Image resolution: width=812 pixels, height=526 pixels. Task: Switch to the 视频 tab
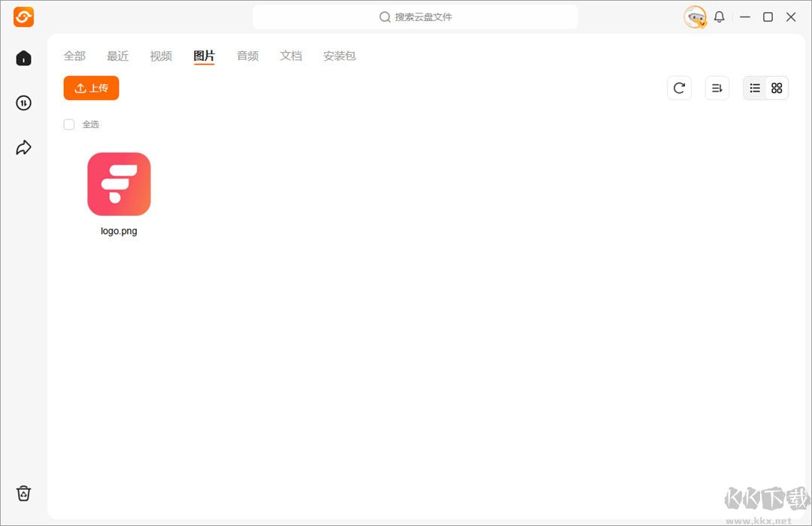161,56
